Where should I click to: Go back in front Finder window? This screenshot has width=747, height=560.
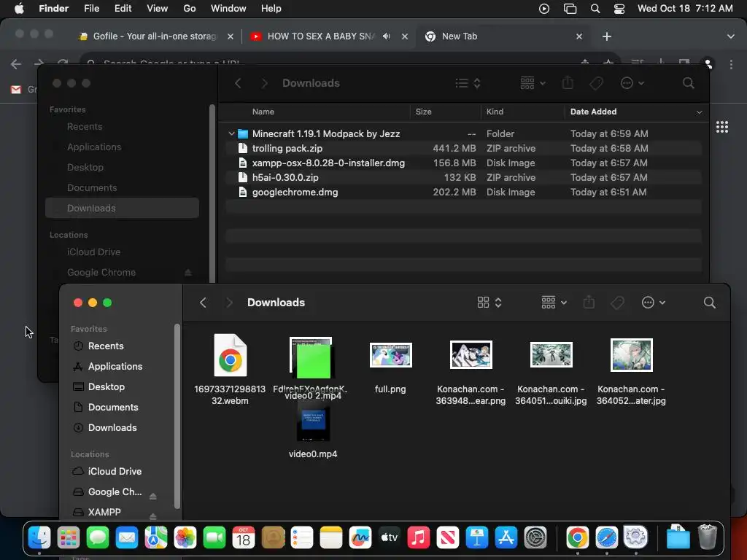pos(203,303)
